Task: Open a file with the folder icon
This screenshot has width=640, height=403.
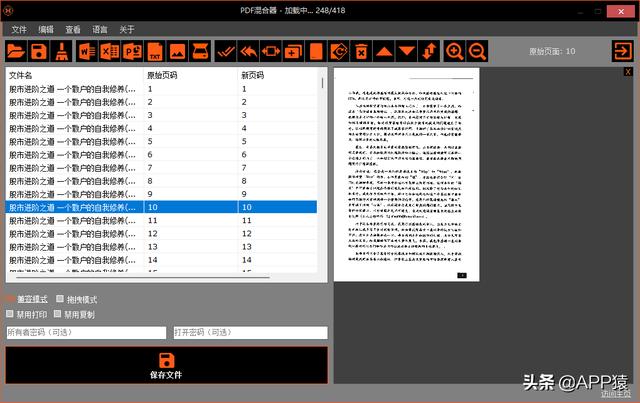Action: pos(16,51)
